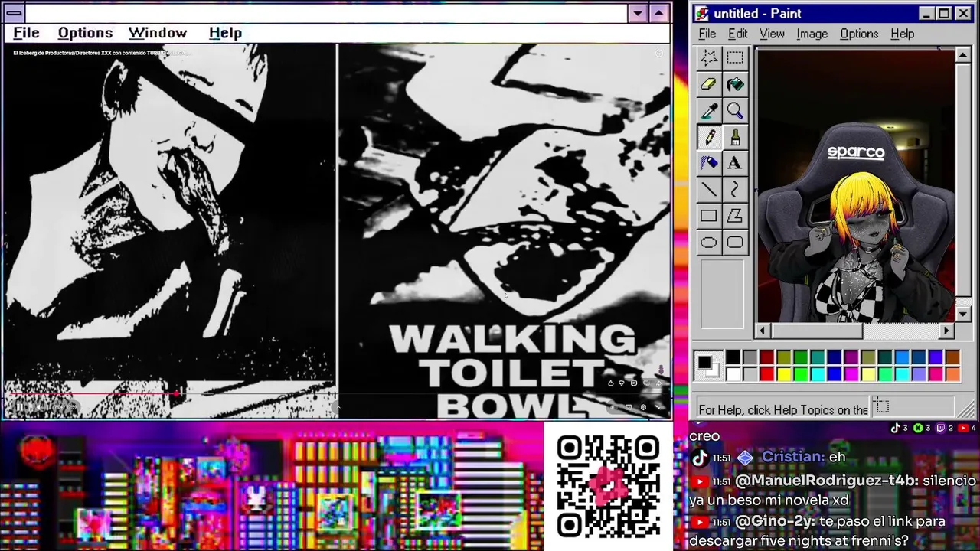Open Paint's View menu

pos(772,34)
